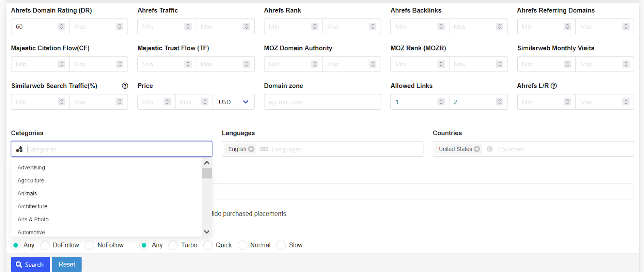Step the Ahrefs Backlinks min value
Screen dimensions: 644x272
coord(441,26)
